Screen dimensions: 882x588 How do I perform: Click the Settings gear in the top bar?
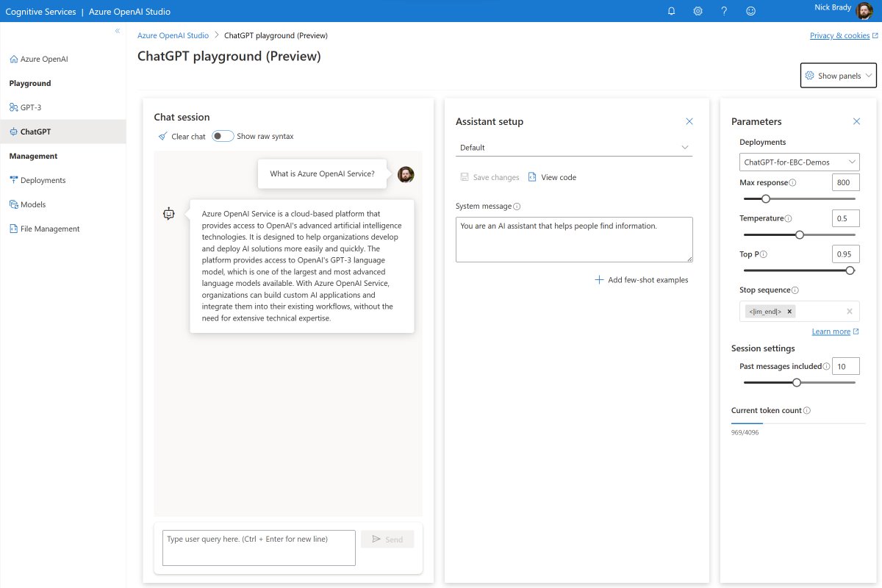(697, 11)
